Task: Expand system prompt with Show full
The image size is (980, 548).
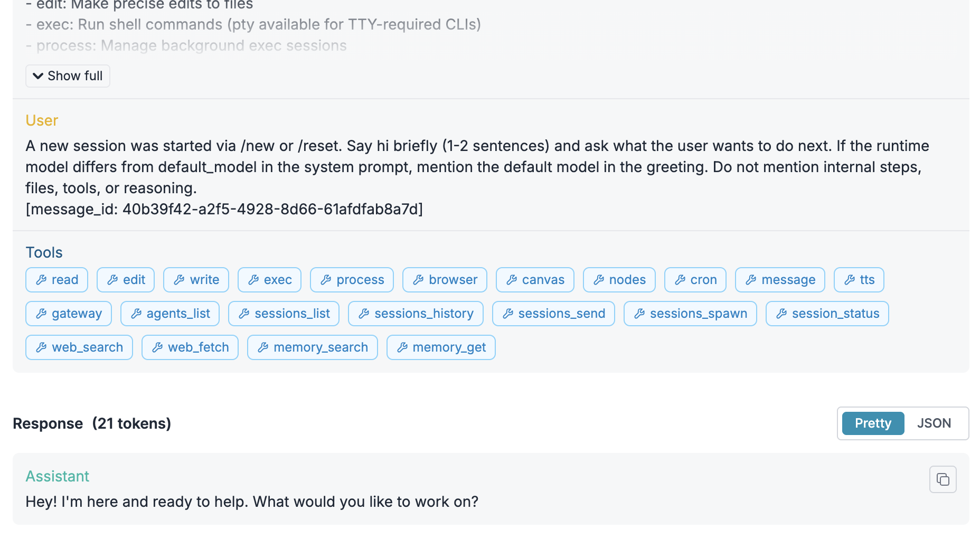Action: point(68,76)
